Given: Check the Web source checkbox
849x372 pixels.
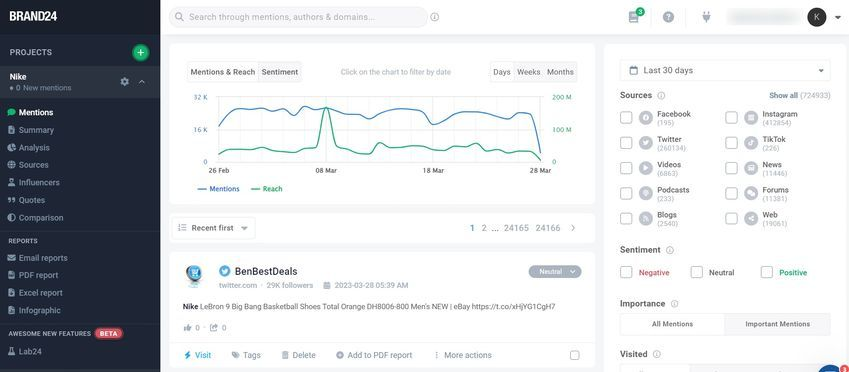Looking at the screenshot, I should point(732,218).
